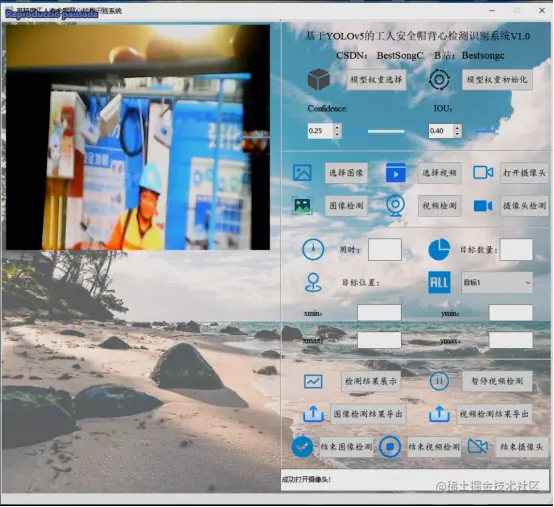Minimize the application window
Screen dimensions: 554x507
[492, 11]
